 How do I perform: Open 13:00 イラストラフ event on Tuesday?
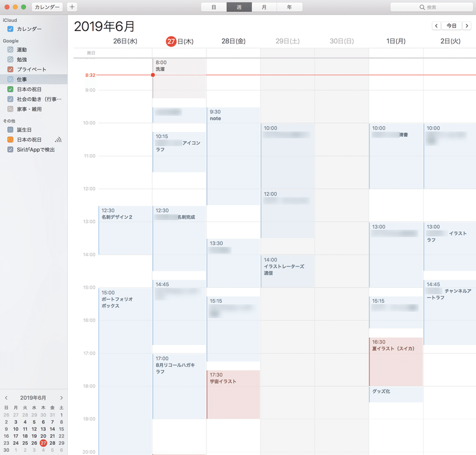click(450, 246)
